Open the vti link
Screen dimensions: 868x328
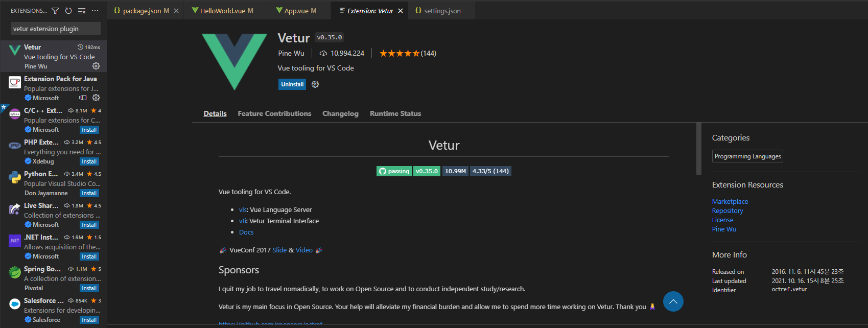[x=243, y=221]
